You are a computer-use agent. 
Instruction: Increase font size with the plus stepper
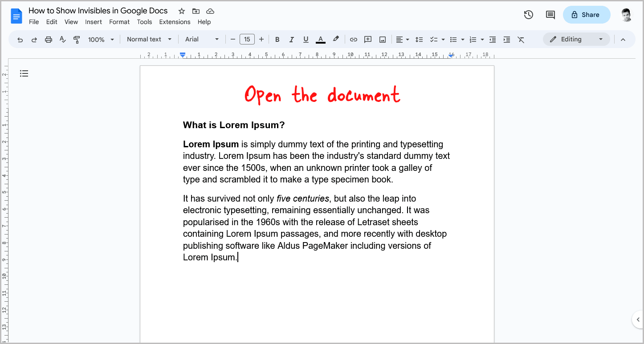pyautogui.click(x=261, y=39)
